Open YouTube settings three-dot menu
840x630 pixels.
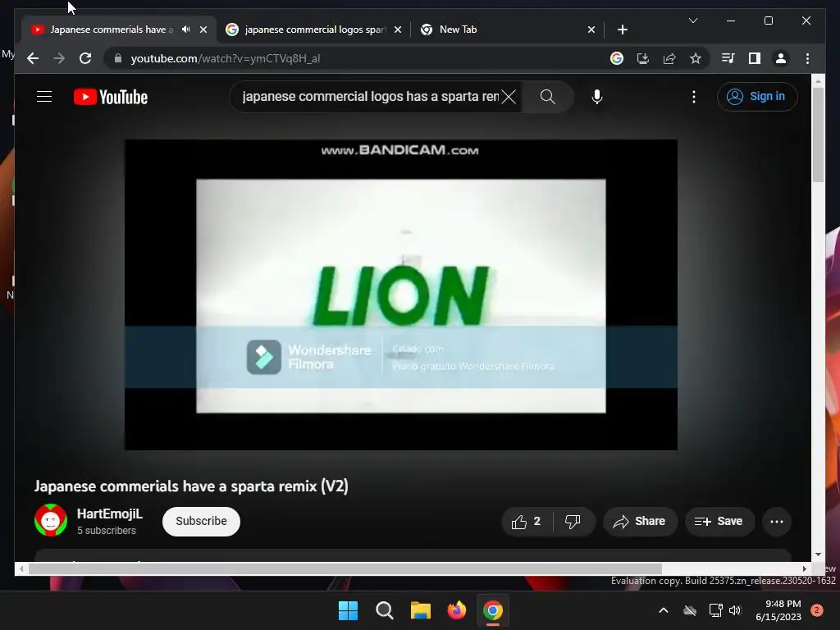(x=694, y=97)
